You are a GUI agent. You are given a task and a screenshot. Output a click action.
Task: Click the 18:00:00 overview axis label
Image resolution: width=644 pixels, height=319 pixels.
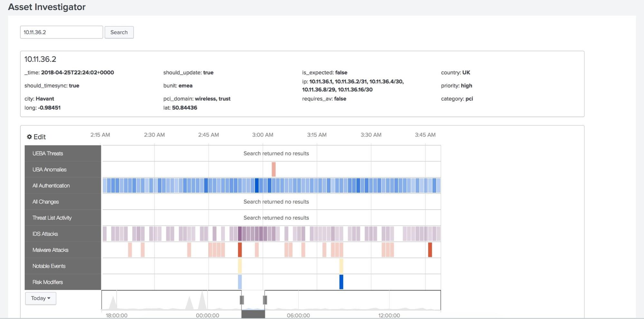[117, 315]
